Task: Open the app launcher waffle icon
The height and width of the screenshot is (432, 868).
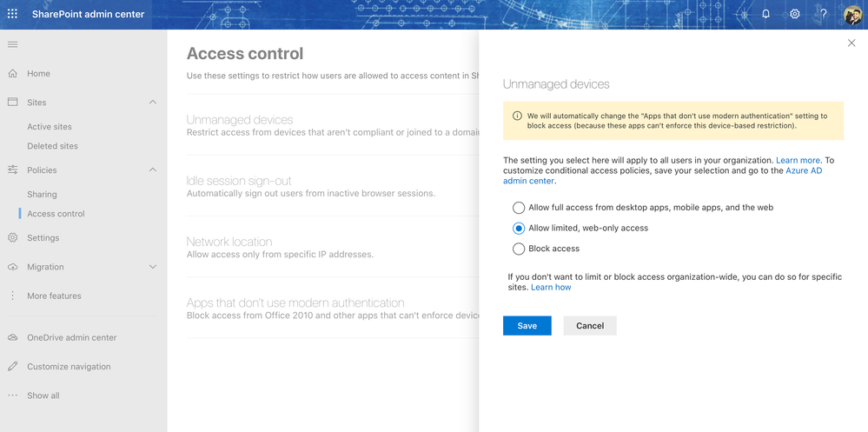Action: tap(12, 14)
